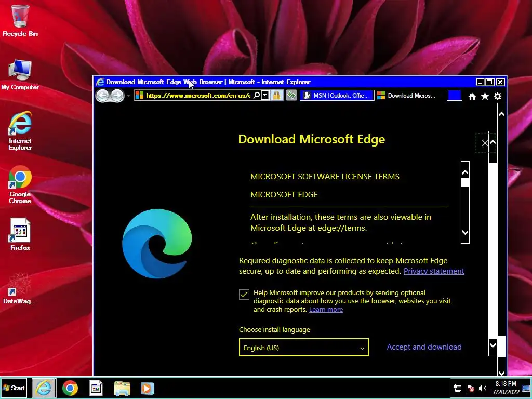Open the 8:18 PM clock and date
532x399 pixels.
pyautogui.click(x=506, y=388)
